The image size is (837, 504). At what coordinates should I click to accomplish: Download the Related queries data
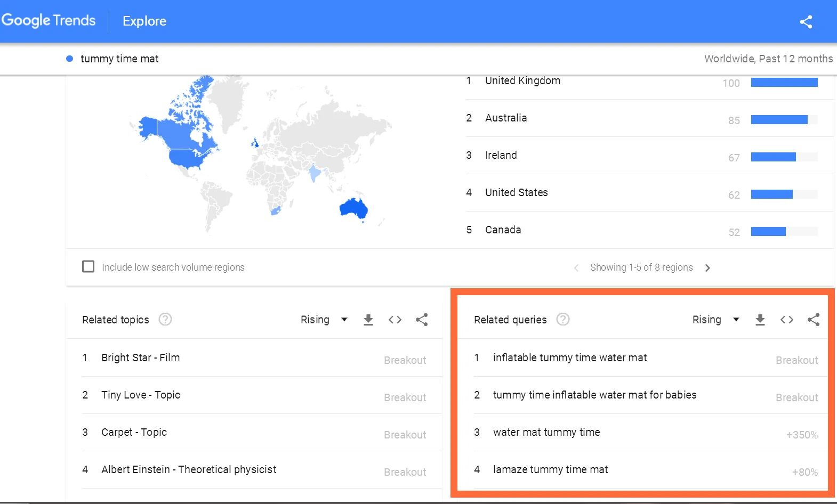760,320
